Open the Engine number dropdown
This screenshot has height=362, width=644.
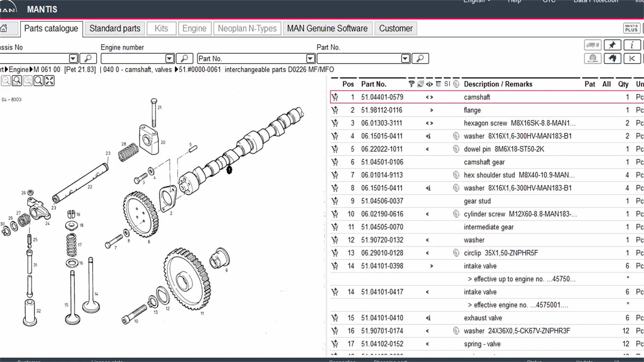(170, 59)
